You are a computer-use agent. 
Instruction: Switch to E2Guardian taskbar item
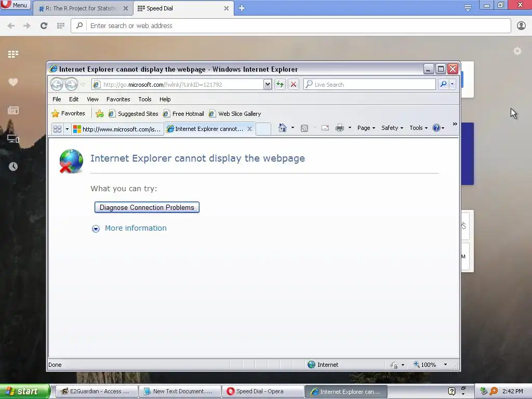pyautogui.click(x=96, y=391)
